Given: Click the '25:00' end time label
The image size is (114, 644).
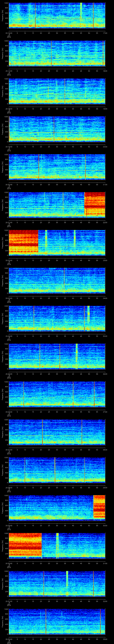Looking at the screenshot, I should (x=105, y=336).
